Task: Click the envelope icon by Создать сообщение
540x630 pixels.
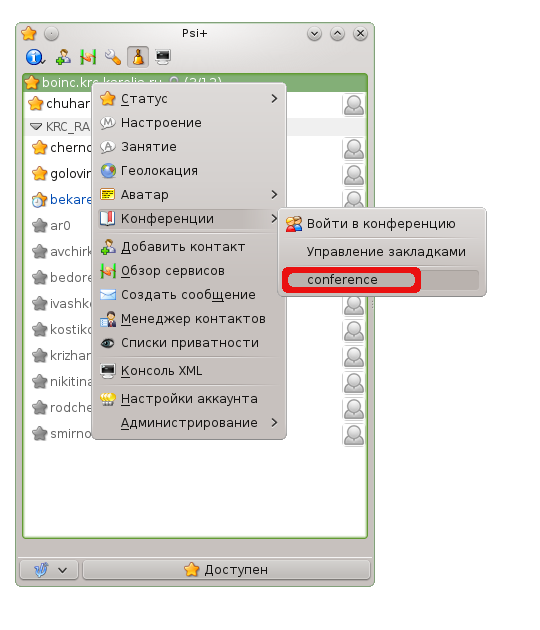Action: (x=108, y=295)
